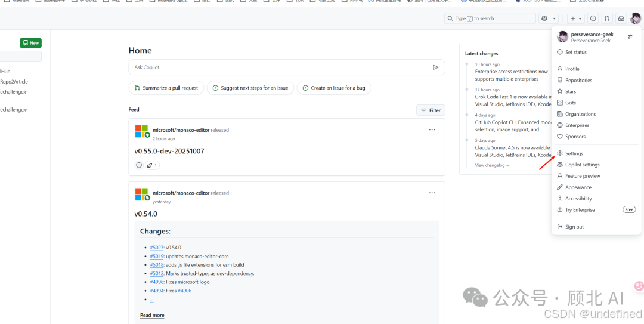Open v0.54.0 release title
The height and width of the screenshot is (324, 644).
(146, 214)
